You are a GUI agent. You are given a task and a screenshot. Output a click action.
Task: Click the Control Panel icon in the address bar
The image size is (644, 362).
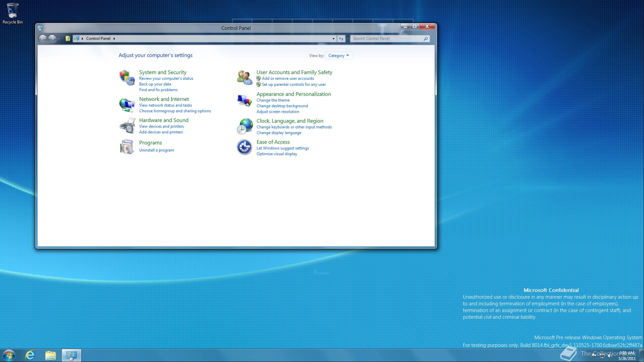[x=76, y=39]
